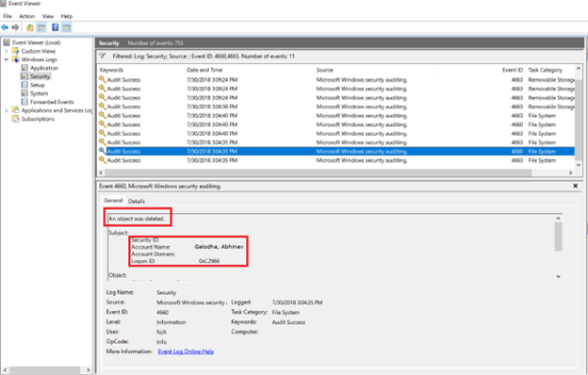The image size is (588, 375).
Task: Open the Action menu
Action: tap(26, 16)
